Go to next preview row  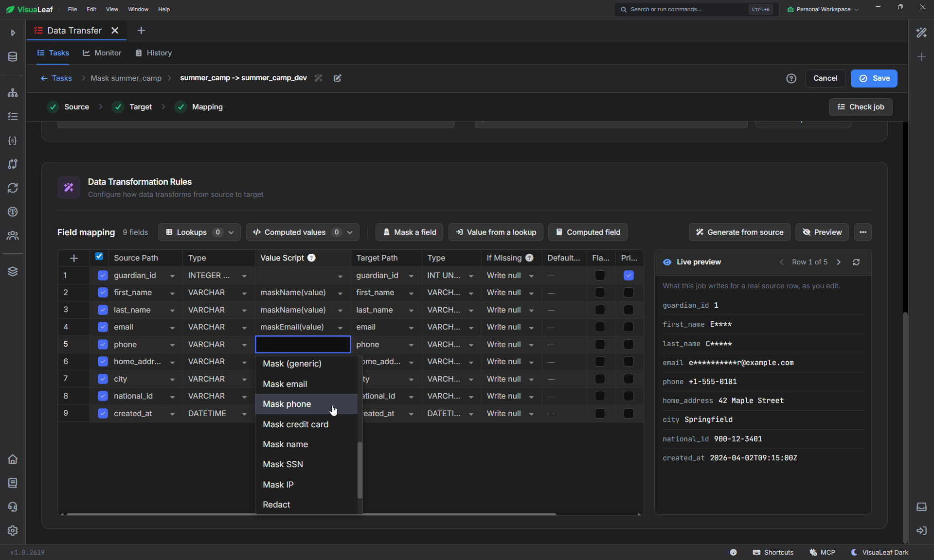(x=839, y=262)
